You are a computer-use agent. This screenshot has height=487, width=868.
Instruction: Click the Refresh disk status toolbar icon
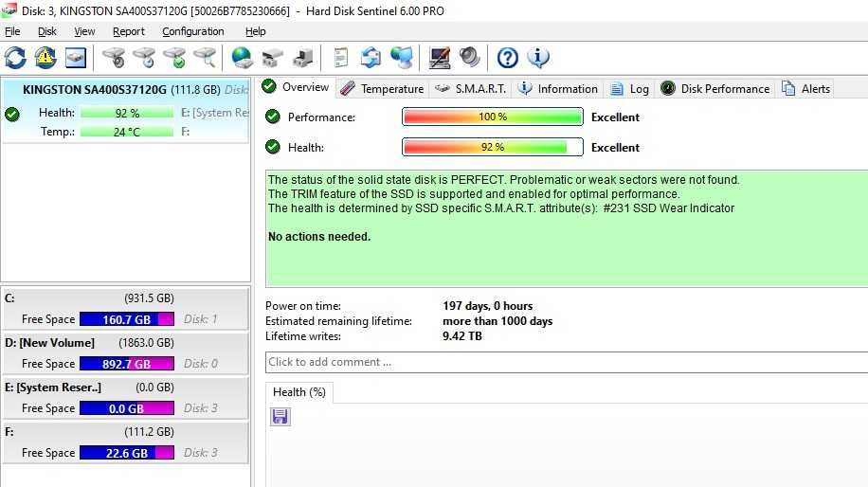tap(15, 58)
